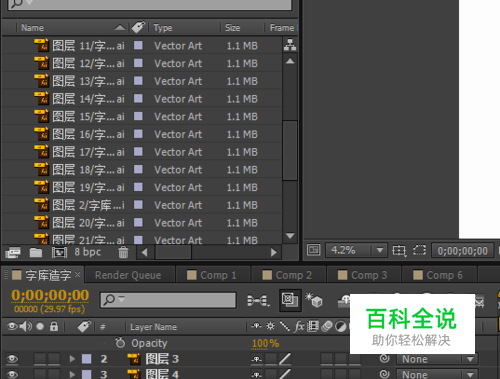Viewport: 500px width, 379px height.
Task: Switch to Render Queue tab
Action: (128, 275)
